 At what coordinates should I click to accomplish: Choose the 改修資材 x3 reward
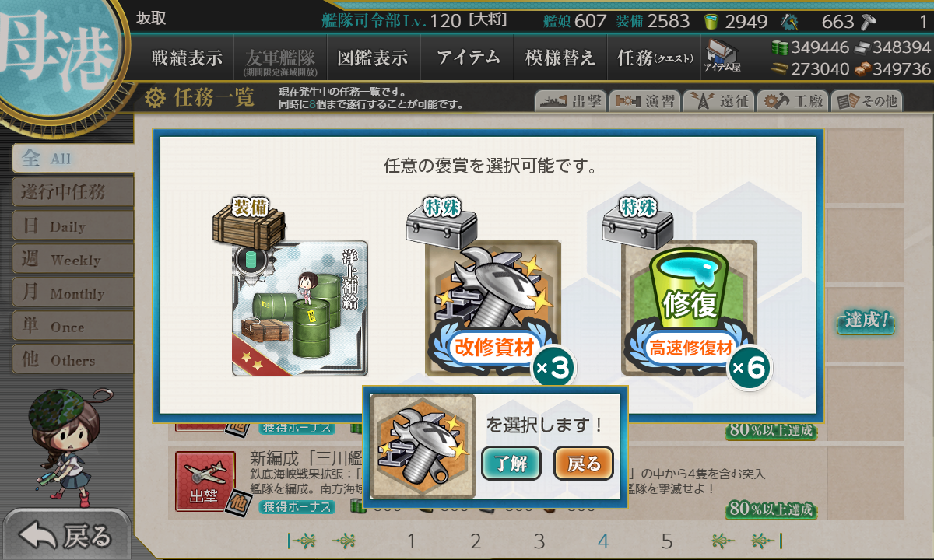[x=493, y=309]
